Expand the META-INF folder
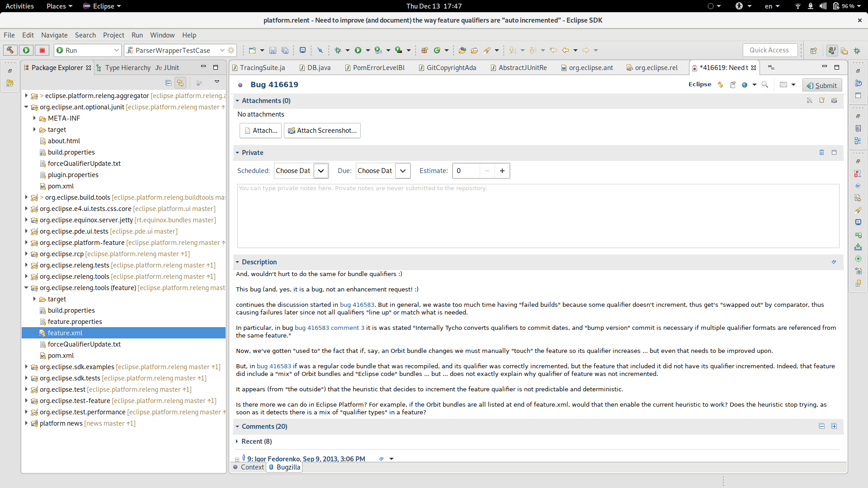The height and width of the screenshot is (488, 868). [34, 118]
